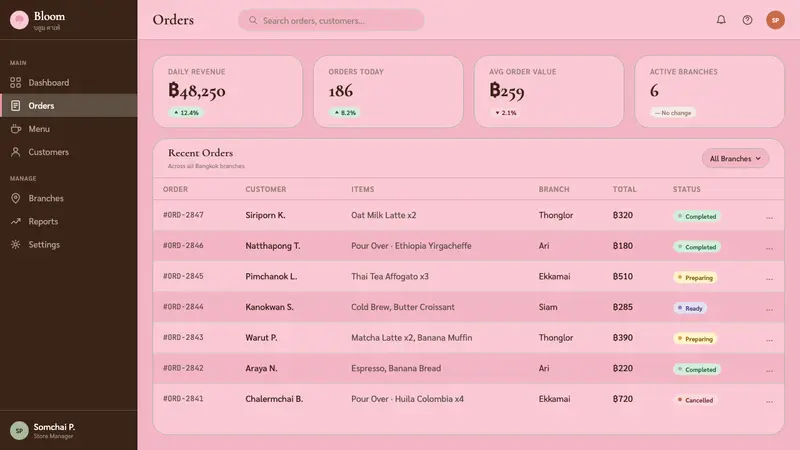The height and width of the screenshot is (450, 800).
Task: Click order number #ORD-2844
Action: click(x=183, y=307)
